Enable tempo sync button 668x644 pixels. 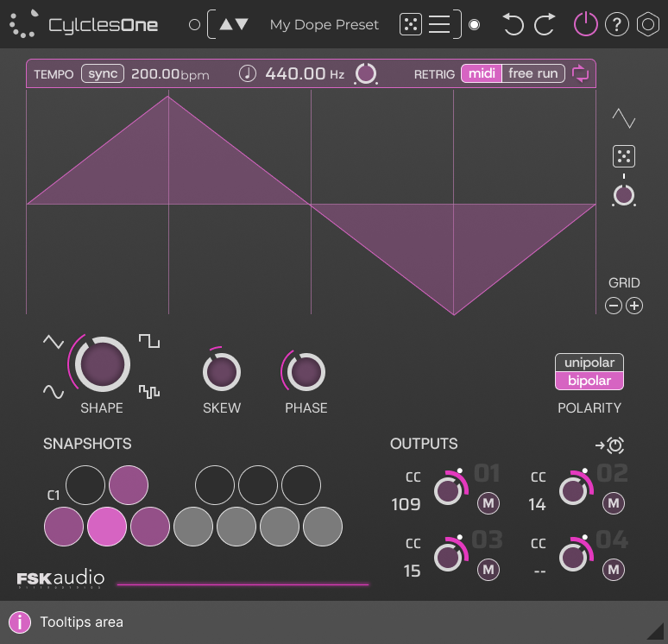pos(103,73)
